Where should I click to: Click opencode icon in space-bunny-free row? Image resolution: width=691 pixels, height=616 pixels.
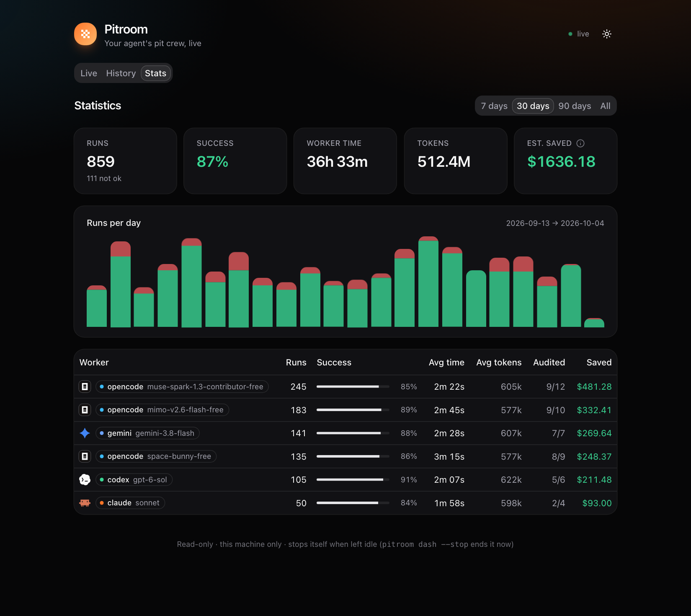(x=85, y=456)
